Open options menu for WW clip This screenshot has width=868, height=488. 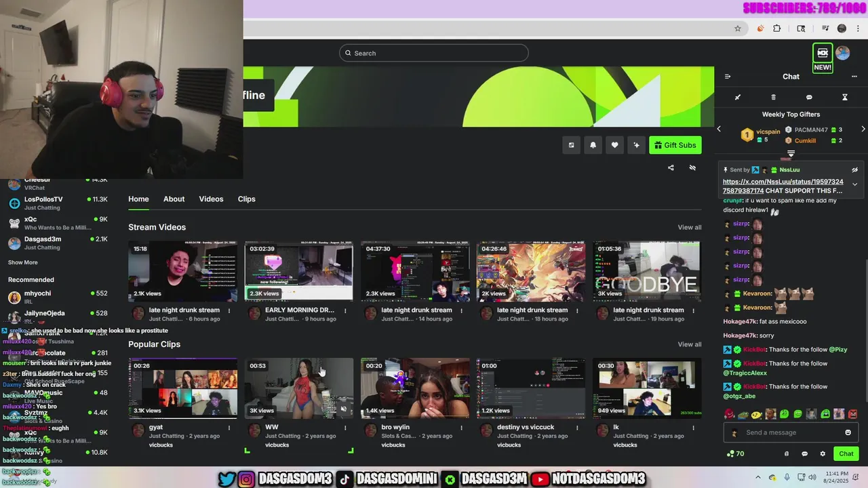(x=345, y=428)
